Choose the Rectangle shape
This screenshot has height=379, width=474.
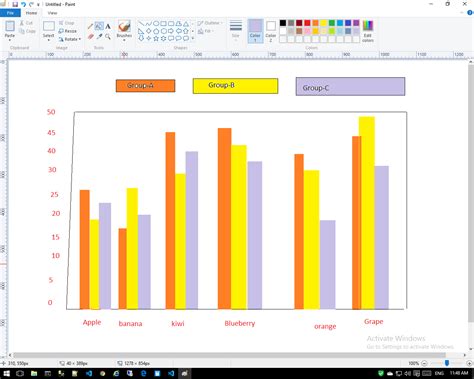click(163, 24)
